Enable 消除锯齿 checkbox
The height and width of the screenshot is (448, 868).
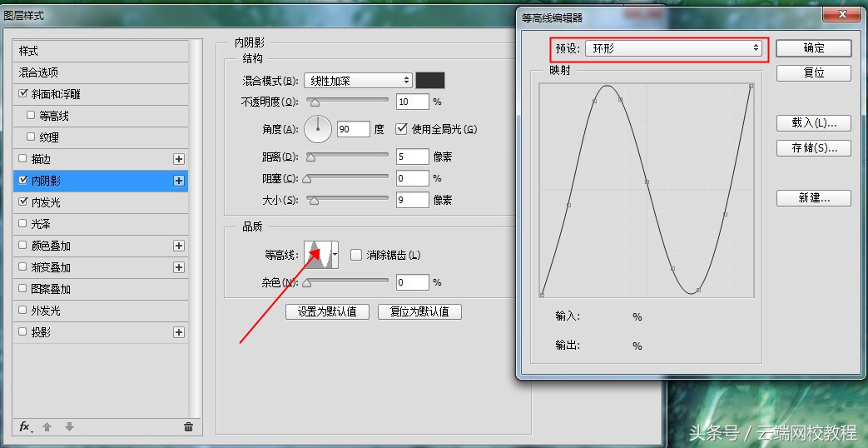coord(356,255)
